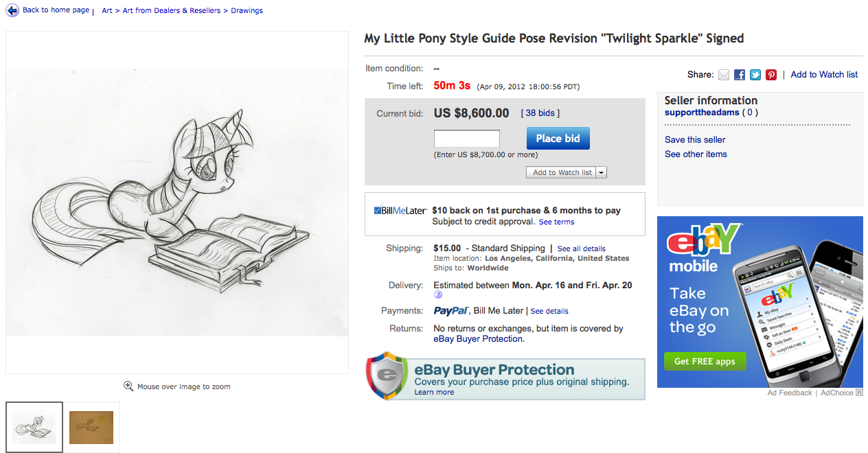The width and height of the screenshot is (868, 453).
Task: Click the bid amount input field
Action: tap(467, 139)
